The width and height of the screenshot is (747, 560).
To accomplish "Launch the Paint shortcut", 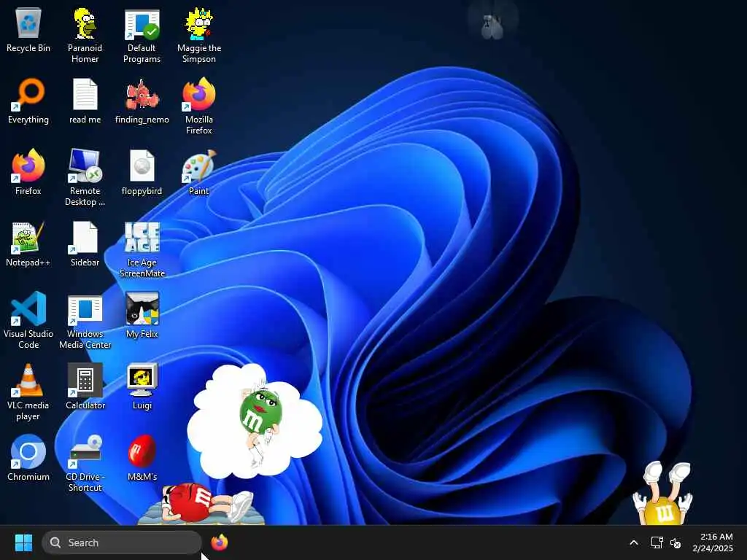I will (199, 172).
